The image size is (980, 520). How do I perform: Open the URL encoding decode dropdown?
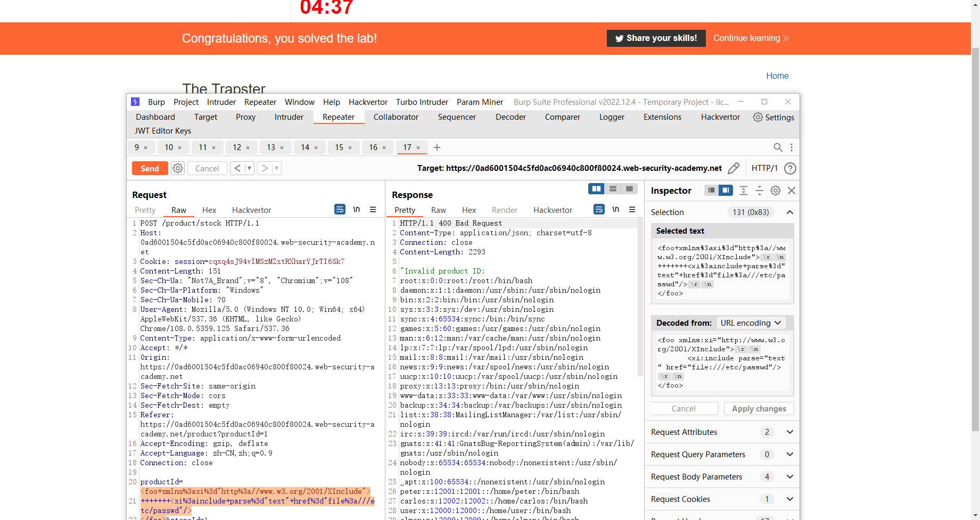(x=751, y=323)
